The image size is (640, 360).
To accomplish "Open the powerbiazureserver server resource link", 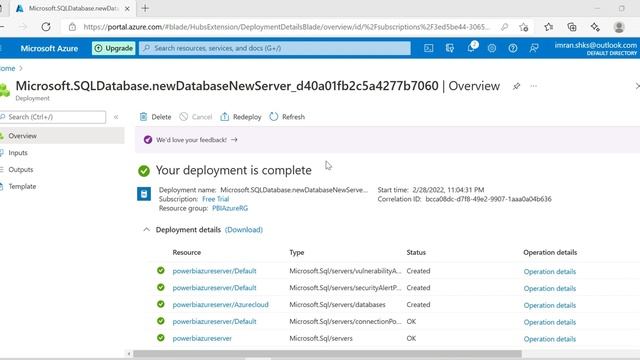I will pos(202,338).
